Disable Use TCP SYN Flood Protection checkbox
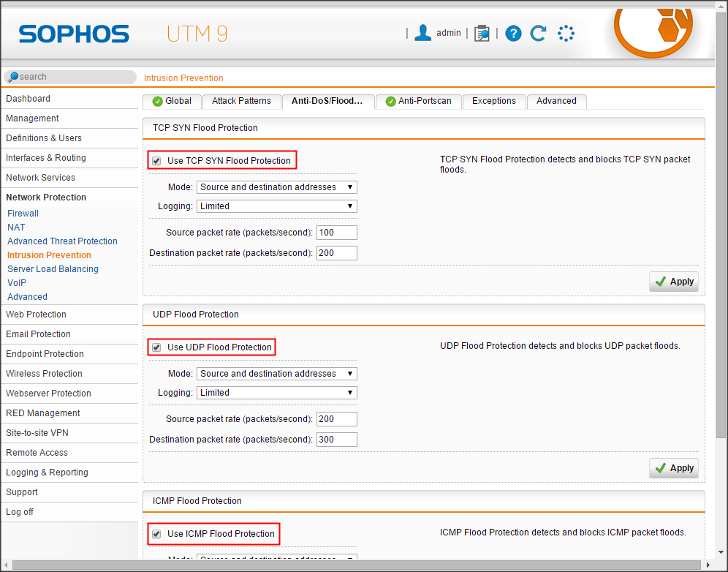Viewport: 728px width, 572px height. click(x=156, y=161)
